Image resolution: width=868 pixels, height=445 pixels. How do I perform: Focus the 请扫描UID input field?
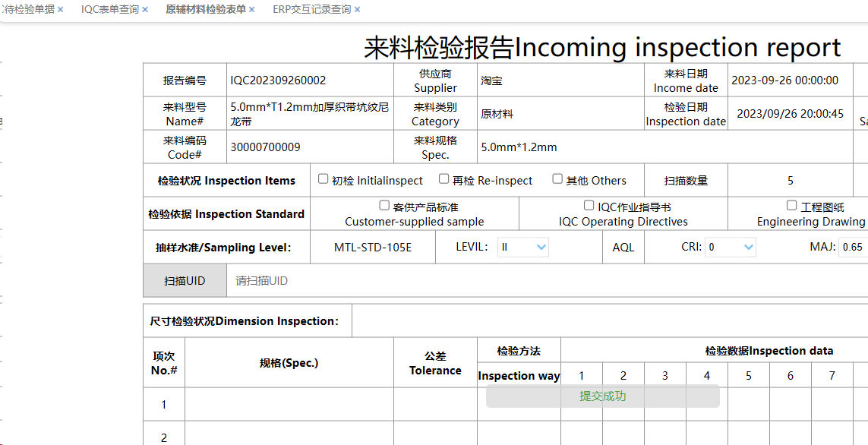point(532,281)
